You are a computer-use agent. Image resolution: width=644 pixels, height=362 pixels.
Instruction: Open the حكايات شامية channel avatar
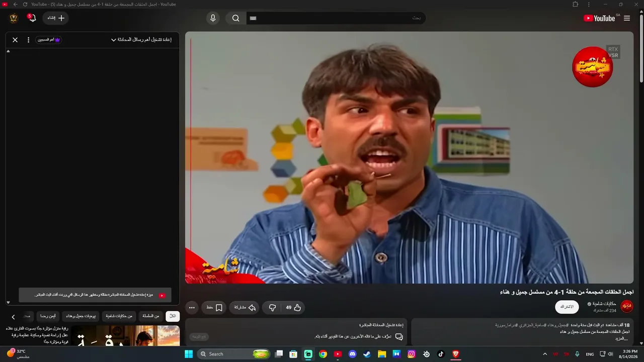point(627,306)
